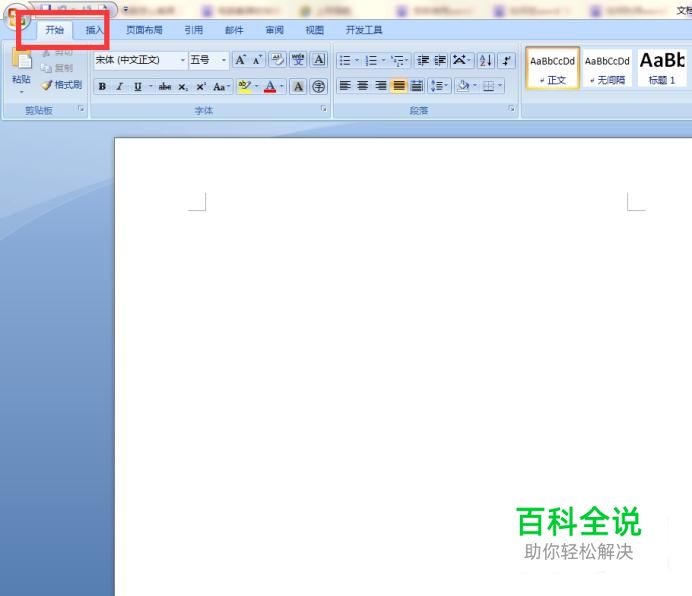Click the Clear Formatting icon
The height and width of the screenshot is (596, 692).
coord(278,60)
